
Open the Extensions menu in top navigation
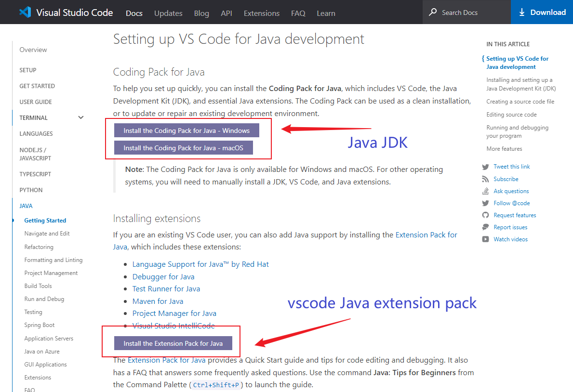click(x=261, y=13)
